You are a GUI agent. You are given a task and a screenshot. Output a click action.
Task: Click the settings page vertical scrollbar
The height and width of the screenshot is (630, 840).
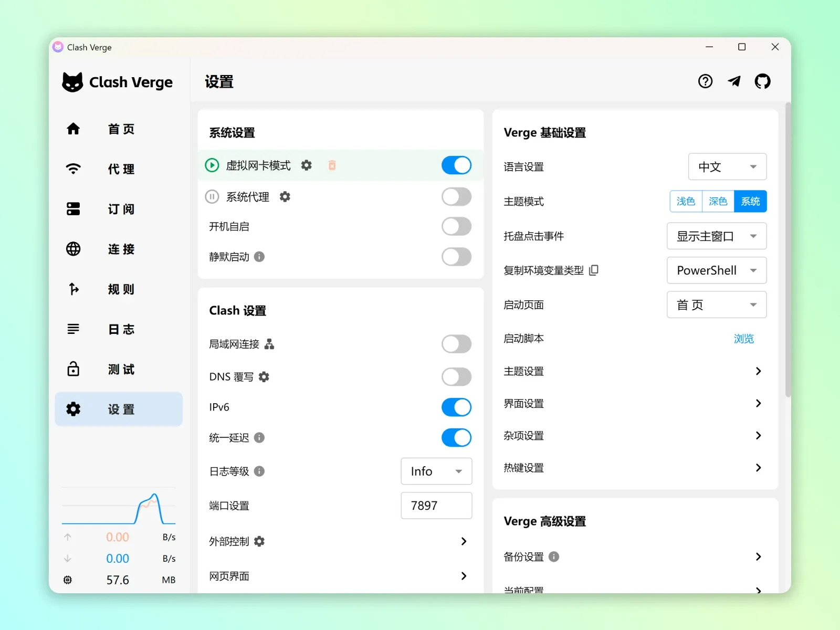(x=787, y=250)
